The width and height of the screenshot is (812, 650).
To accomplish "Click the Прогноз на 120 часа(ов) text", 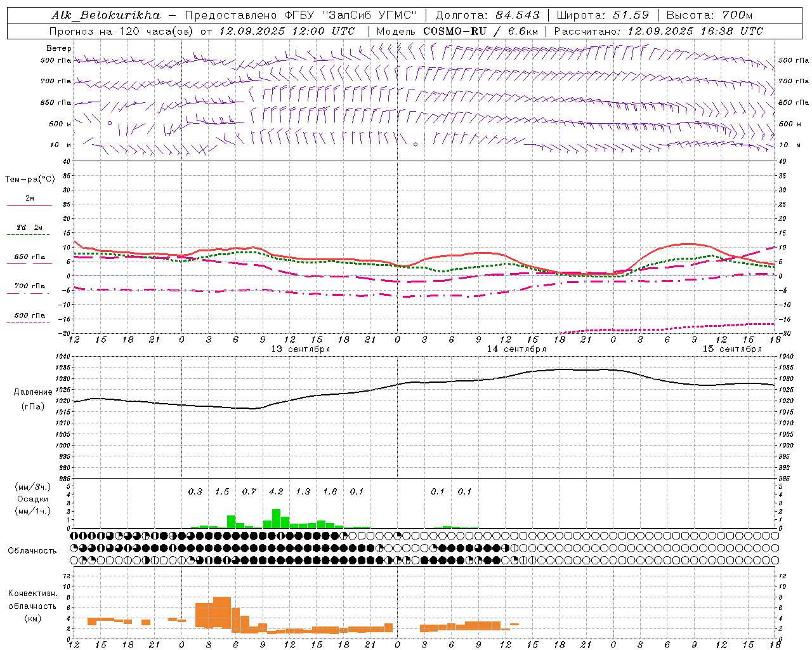I will coord(122,31).
